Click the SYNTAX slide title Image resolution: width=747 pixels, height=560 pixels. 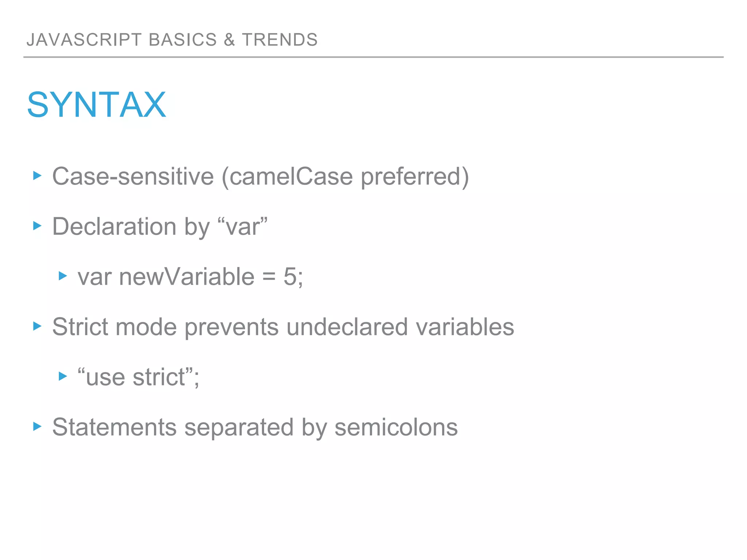(97, 105)
